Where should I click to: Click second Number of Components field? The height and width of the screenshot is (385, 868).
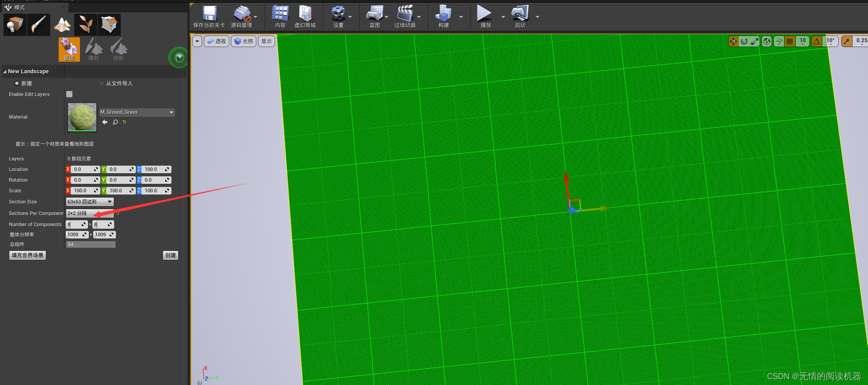[x=103, y=224]
